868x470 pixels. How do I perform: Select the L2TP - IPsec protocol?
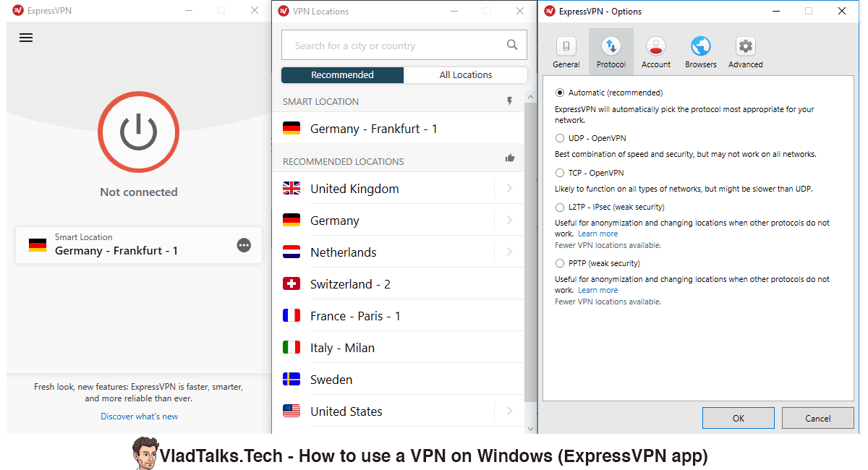pos(560,207)
